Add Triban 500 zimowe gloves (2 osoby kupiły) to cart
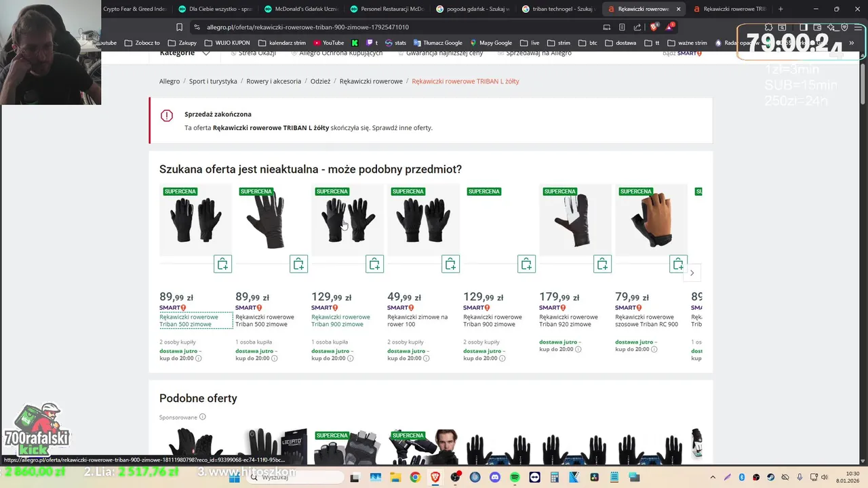Screen dimensions: 868x488 click(x=222, y=264)
